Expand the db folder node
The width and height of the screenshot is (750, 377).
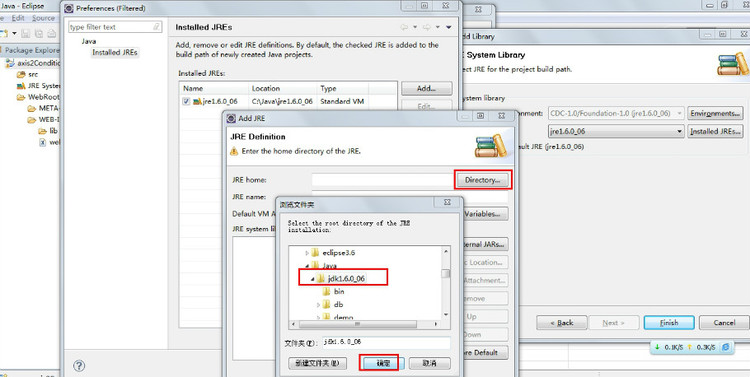point(318,304)
